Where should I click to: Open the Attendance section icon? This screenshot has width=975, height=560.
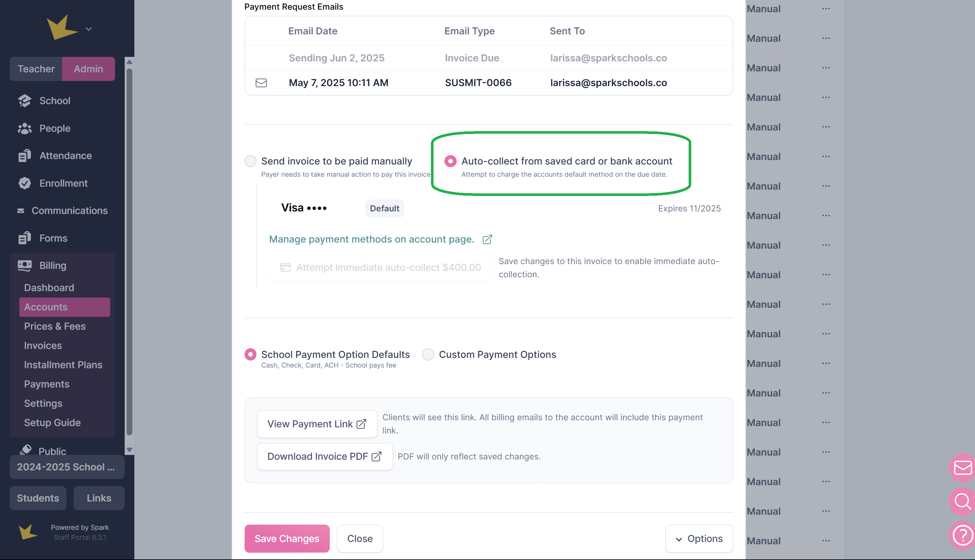pyautogui.click(x=25, y=156)
